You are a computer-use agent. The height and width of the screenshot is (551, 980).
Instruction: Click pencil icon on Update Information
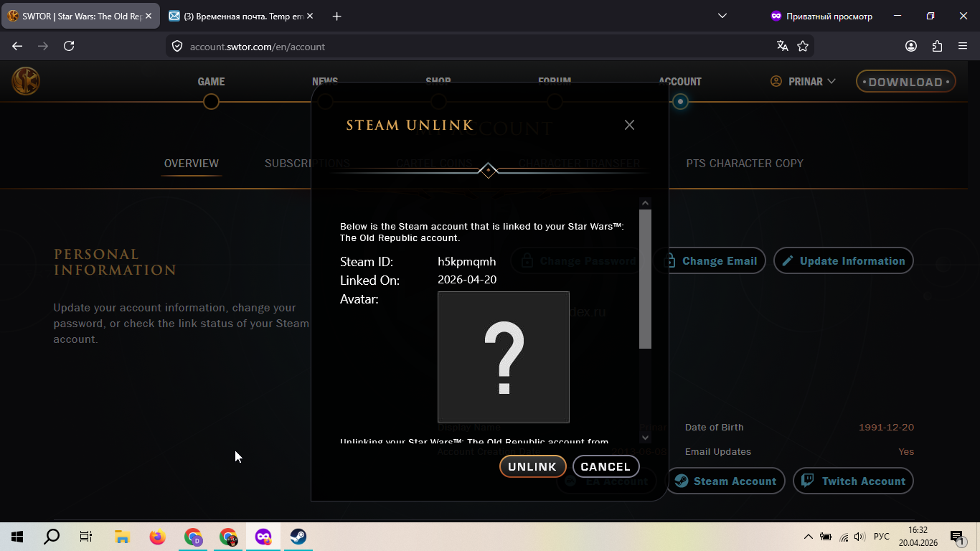click(x=788, y=261)
